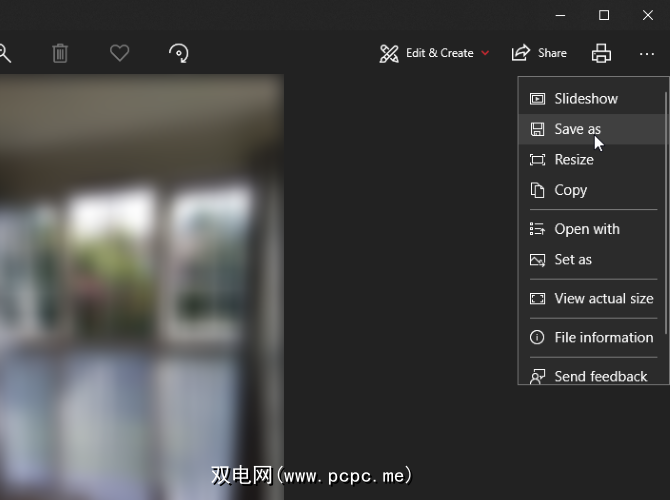Viewport: 670px width, 500px height.
Task: Click the File information circle-i icon
Action: click(x=537, y=338)
